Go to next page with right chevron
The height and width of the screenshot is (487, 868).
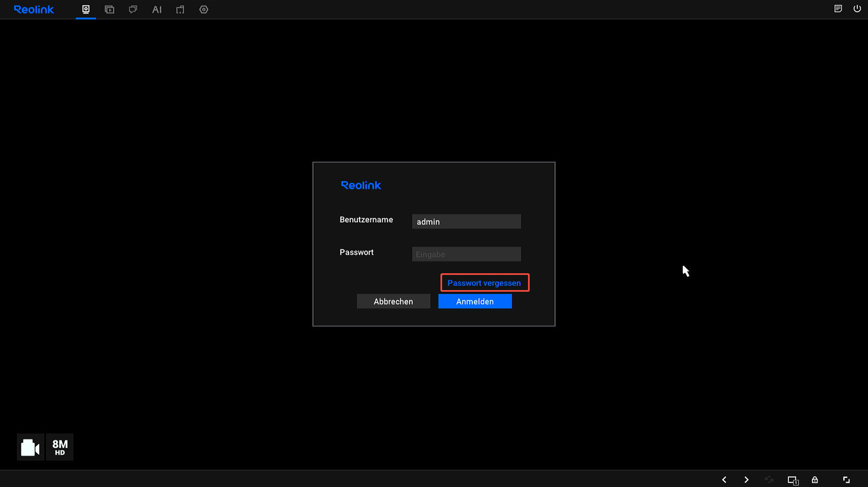[x=746, y=480]
